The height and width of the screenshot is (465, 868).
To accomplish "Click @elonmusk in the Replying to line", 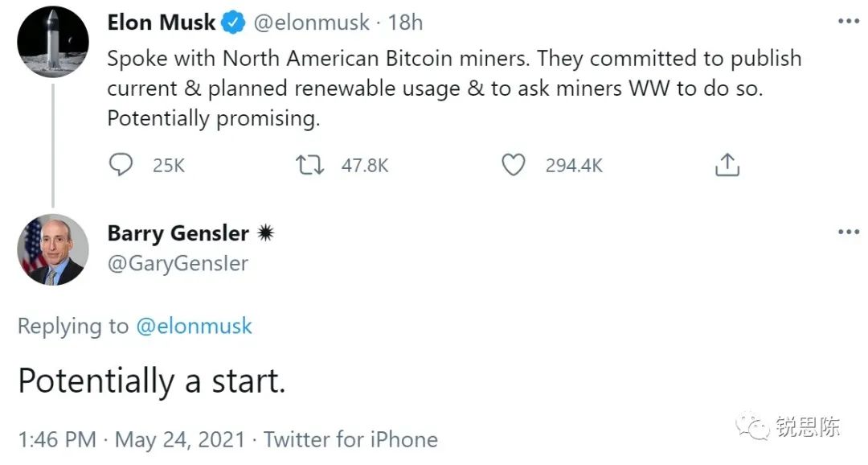I will (193, 326).
